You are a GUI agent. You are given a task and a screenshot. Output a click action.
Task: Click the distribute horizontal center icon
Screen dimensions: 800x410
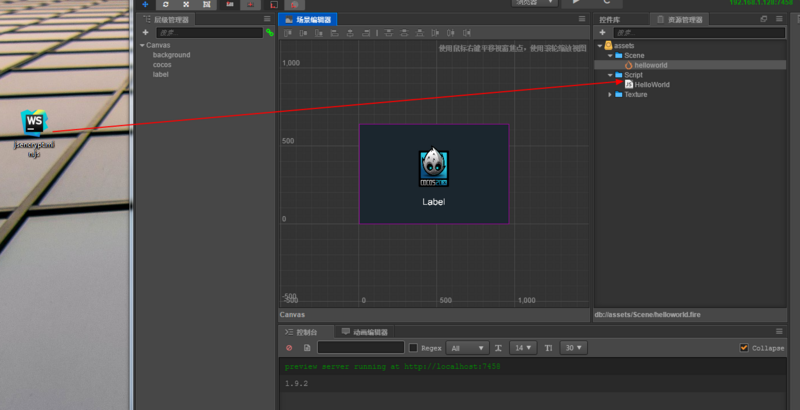[451, 33]
